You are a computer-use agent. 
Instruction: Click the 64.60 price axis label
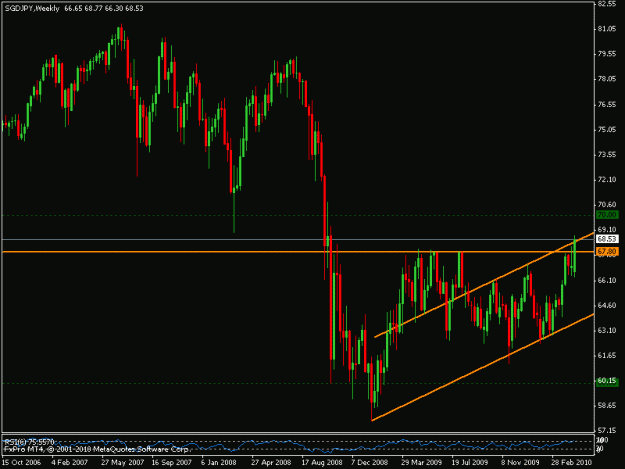(607, 306)
